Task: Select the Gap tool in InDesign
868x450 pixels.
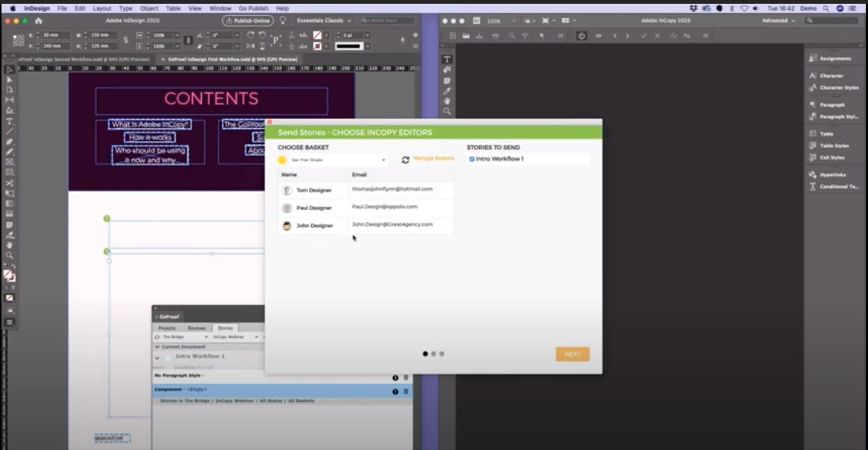Action: click(x=10, y=100)
